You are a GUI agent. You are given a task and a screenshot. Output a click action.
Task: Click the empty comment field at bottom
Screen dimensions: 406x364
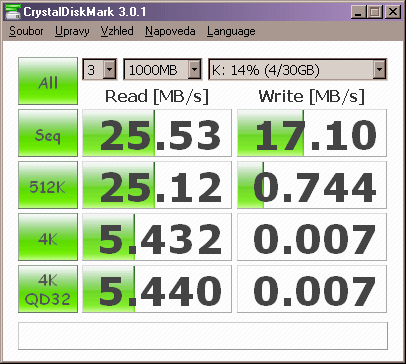tap(203, 336)
